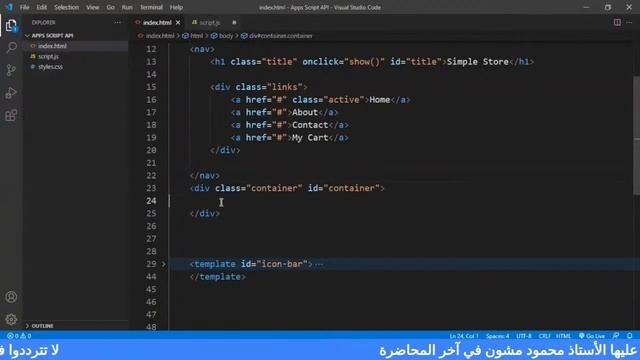This screenshot has height=360, width=640.
Task: Click errors and warnings count in status bar
Action: click(x=19, y=336)
